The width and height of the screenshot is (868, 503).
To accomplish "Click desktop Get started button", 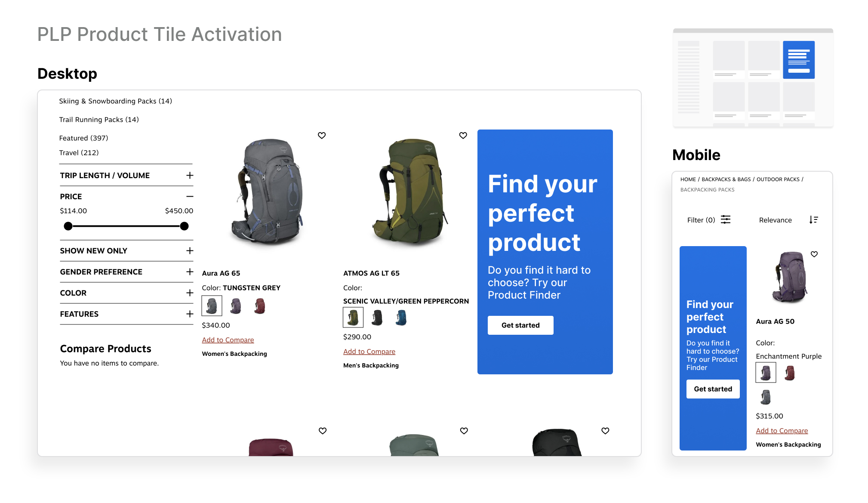I will click(x=520, y=325).
